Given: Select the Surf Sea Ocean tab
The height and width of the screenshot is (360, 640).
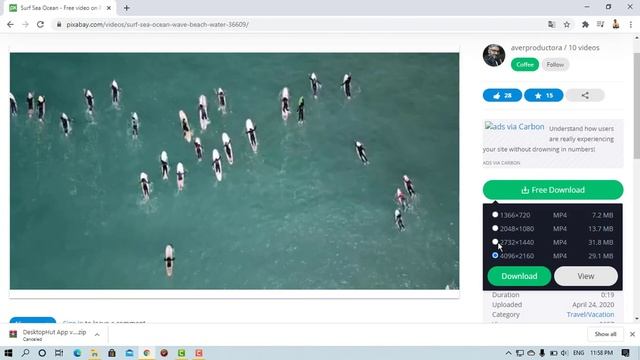Looking at the screenshot, I should pyautogui.click(x=60, y=8).
